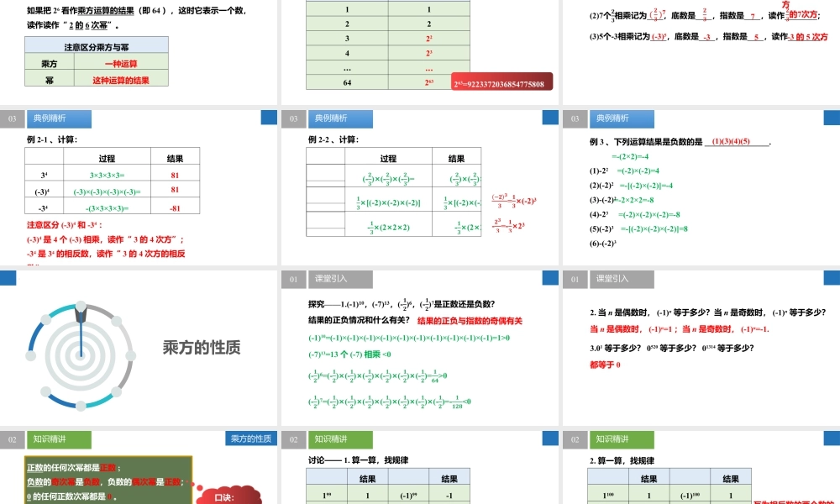Open the slide thumbnail titled 例2-1、计算
This screenshot has width=840, height=504.
(x=139, y=187)
